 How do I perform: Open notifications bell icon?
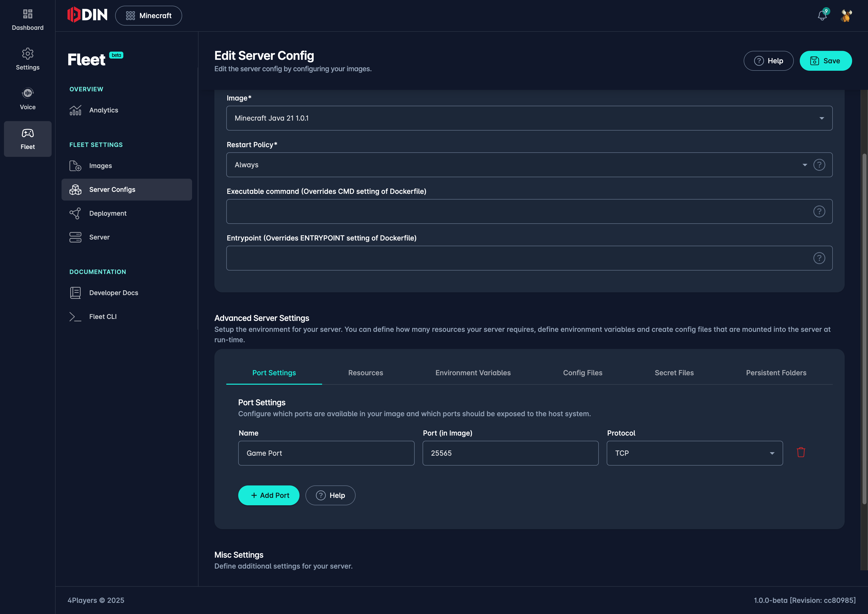click(x=822, y=15)
